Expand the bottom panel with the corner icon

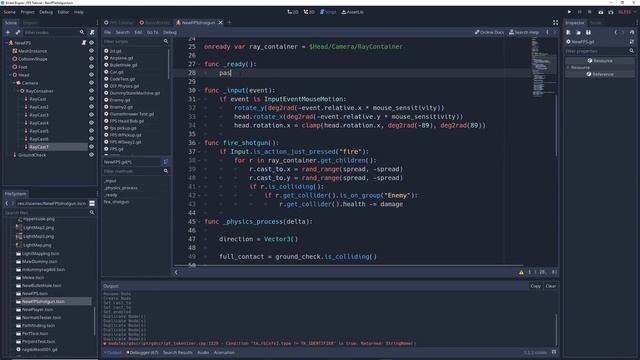tap(554, 352)
